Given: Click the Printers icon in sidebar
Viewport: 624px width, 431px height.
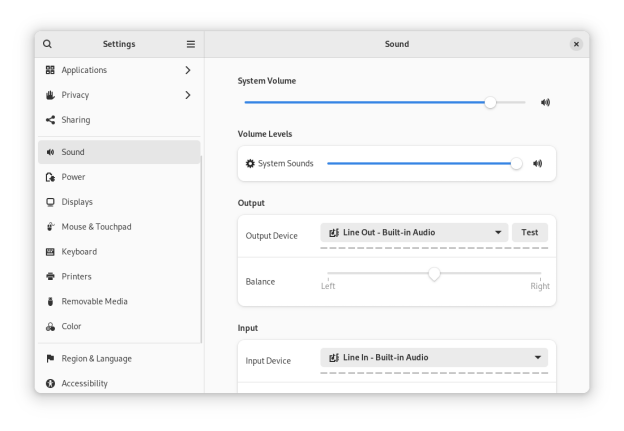Looking at the screenshot, I should [51, 277].
